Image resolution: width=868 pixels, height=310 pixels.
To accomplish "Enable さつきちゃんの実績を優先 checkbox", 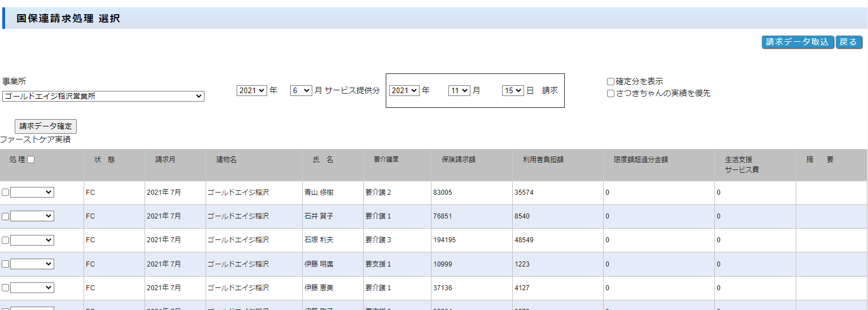I will tap(610, 94).
